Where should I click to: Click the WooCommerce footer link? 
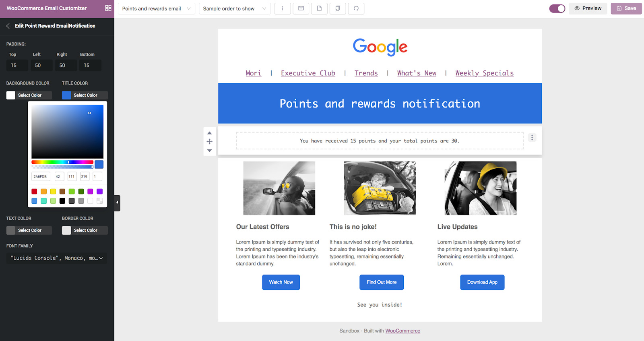click(403, 331)
